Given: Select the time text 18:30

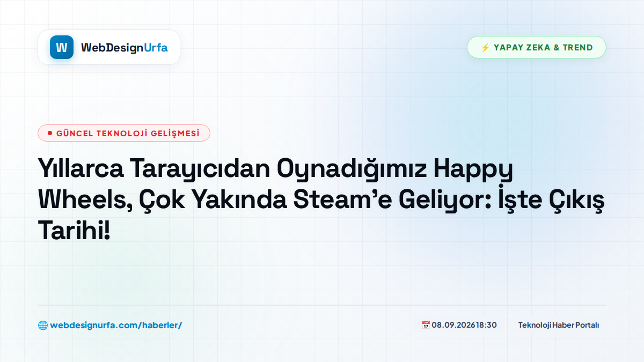Looking at the screenshot, I should point(487,325).
